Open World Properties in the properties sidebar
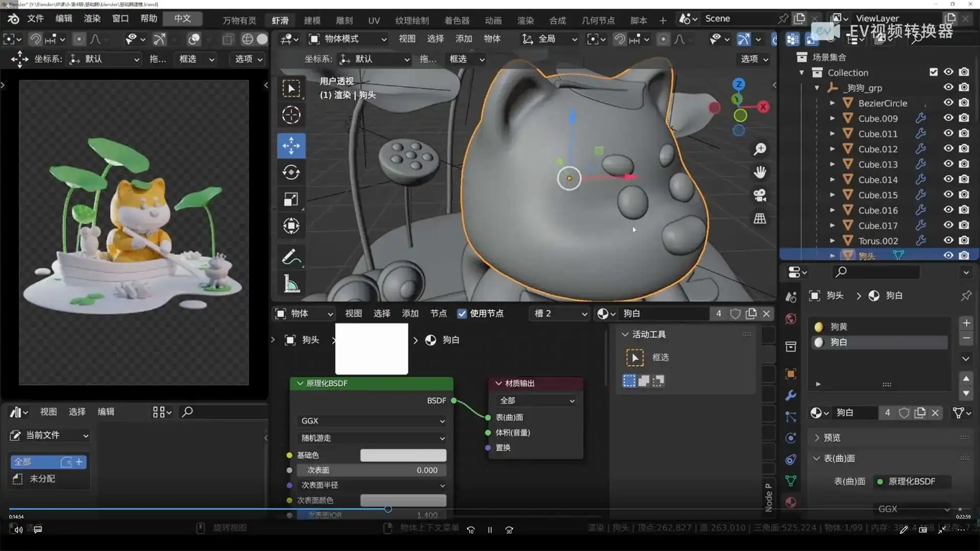The width and height of the screenshot is (980, 551). point(790,319)
